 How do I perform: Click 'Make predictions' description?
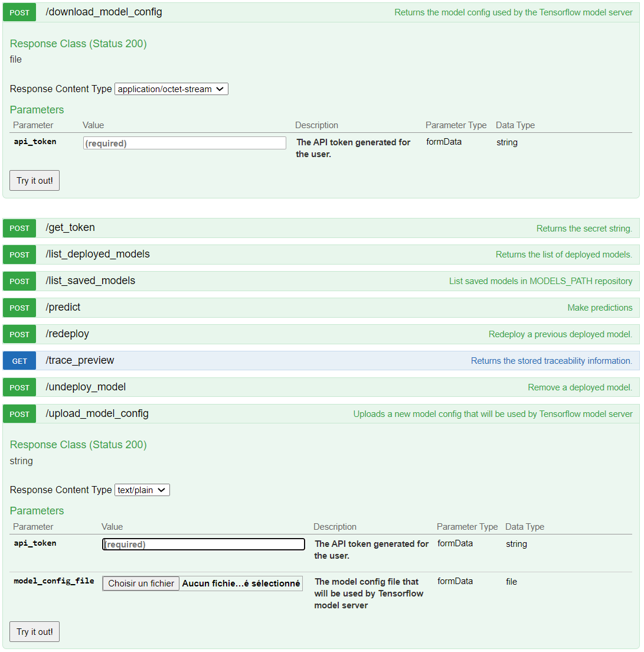[x=600, y=308]
